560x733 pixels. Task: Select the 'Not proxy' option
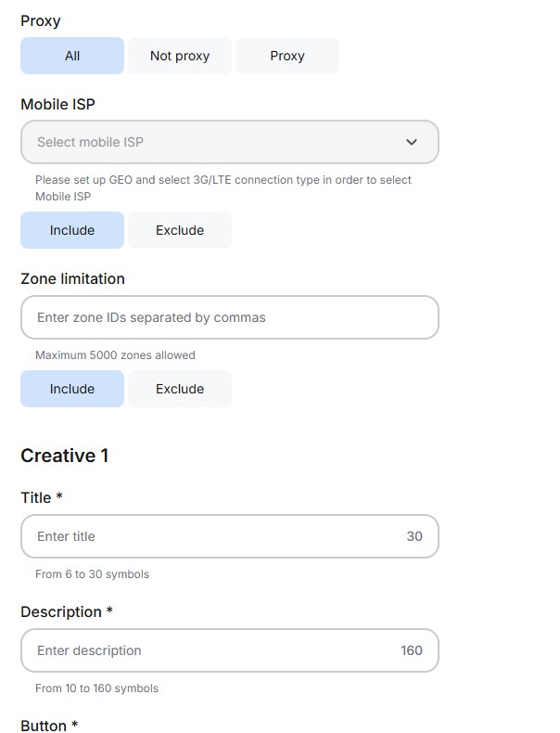pos(180,56)
